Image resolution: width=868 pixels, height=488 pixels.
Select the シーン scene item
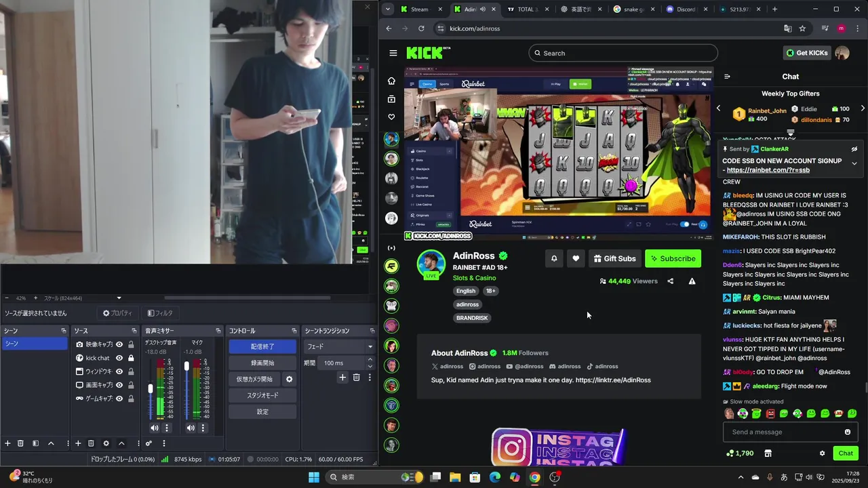point(35,344)
